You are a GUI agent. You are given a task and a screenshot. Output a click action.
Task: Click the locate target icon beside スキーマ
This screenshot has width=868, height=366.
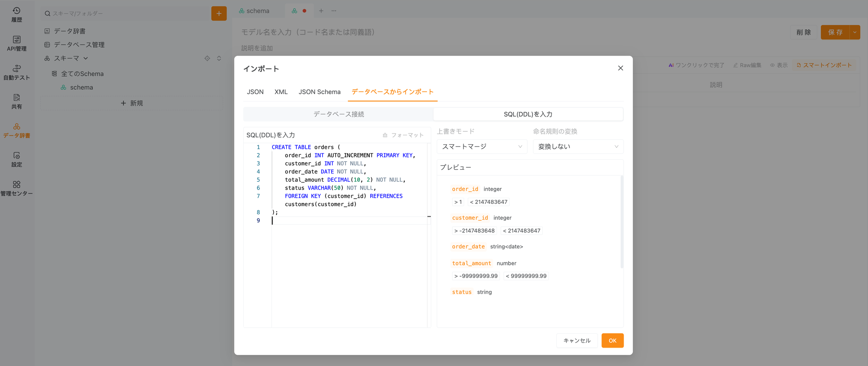tap(207, 58)
